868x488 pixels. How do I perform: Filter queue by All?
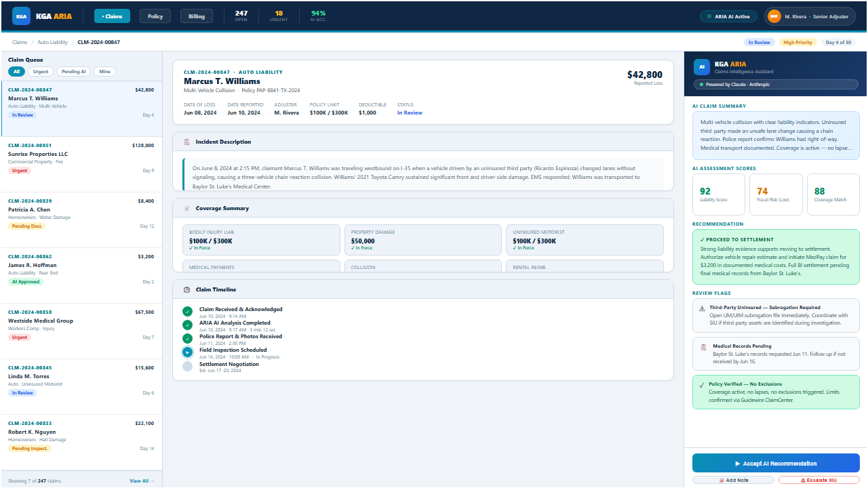(x=17, y=71)
